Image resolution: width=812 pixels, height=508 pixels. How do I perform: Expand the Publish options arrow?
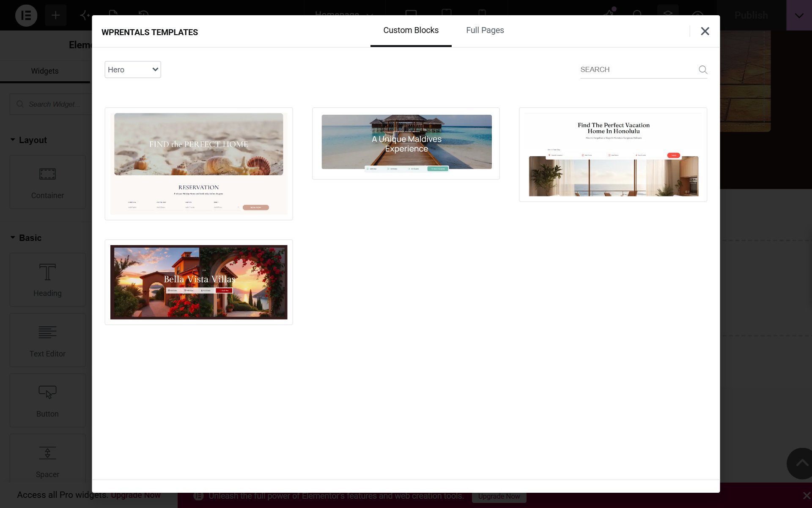[x=799, y=15]
